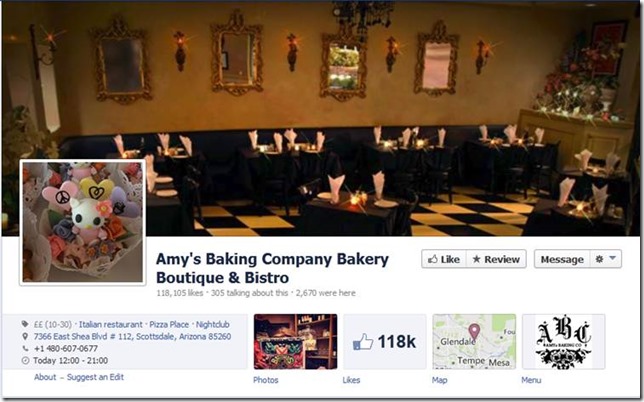Select the Map tab label
The image size is (644, 402).
point(439,380)
